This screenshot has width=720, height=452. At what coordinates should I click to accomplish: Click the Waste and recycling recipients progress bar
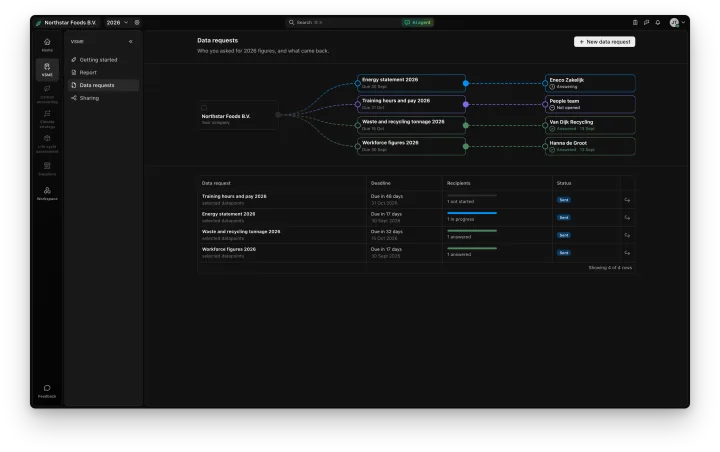(472, 231)
